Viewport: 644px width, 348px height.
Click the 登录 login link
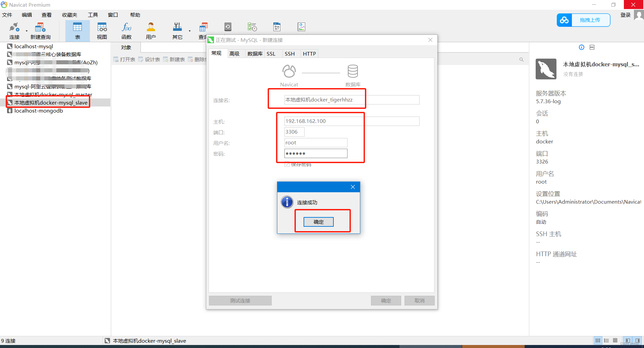click(625, 15)
